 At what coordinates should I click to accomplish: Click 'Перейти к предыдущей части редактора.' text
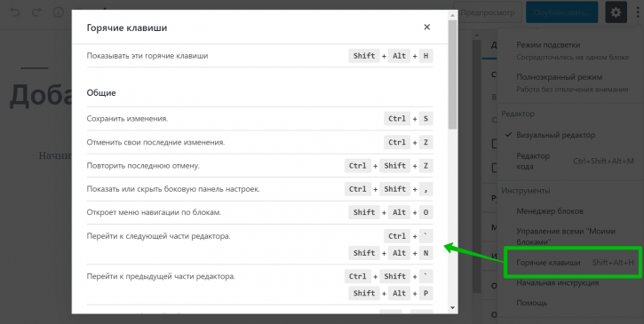[x=161, y=276]
